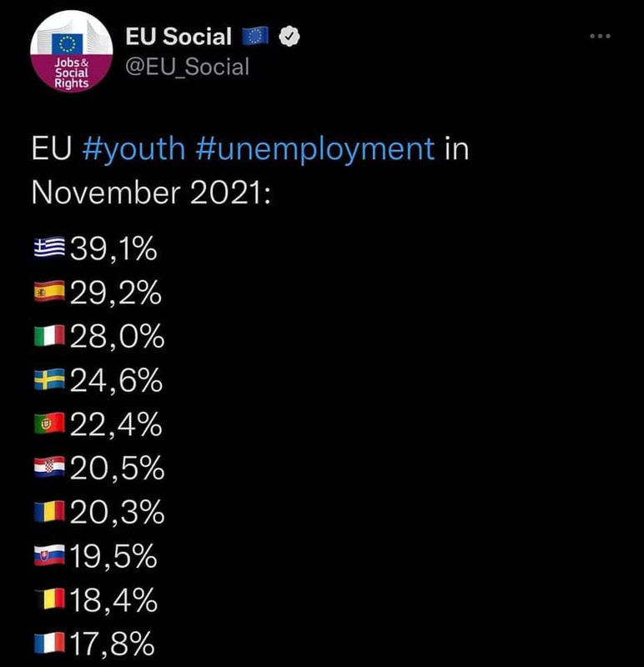Click the EU flag emoji beside the name
The image size is (644, 667).
point(254,37)
